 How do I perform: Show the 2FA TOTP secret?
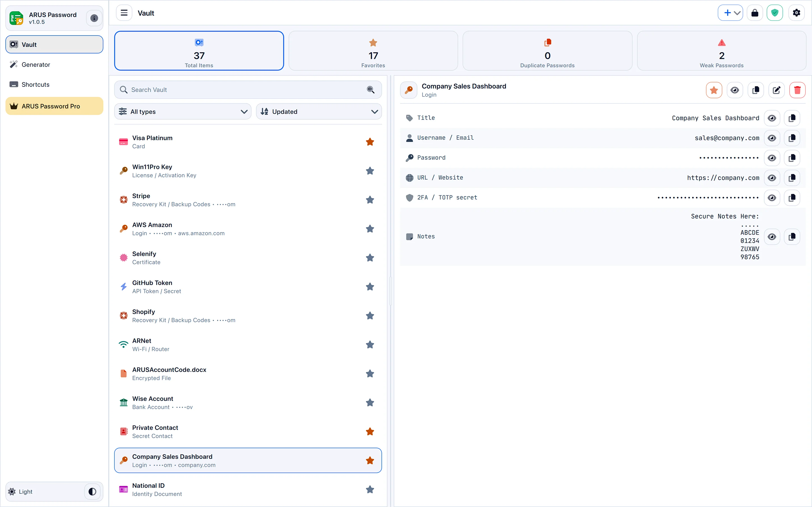(772, 197)
